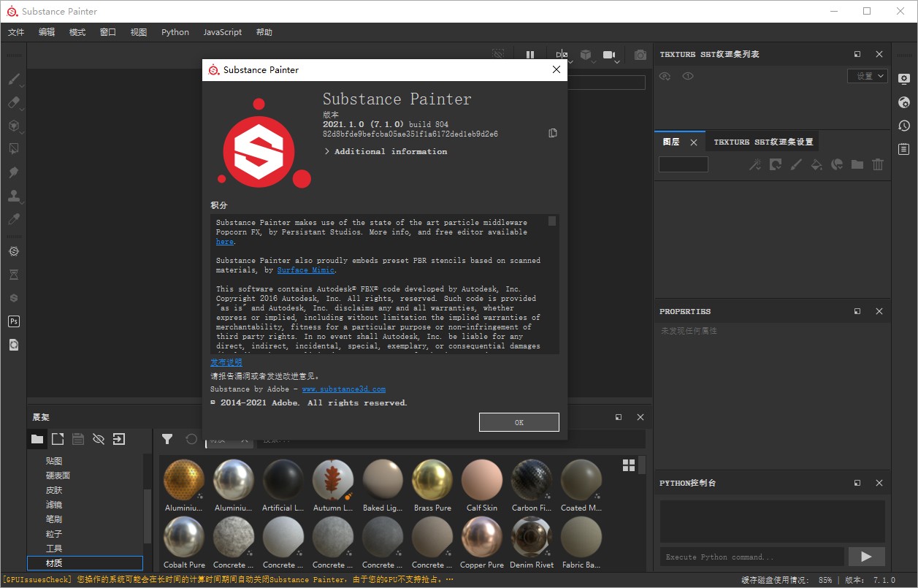The image size is (918, 588).
Task: Open the 模式 menu
Action: tap(77, 32)
